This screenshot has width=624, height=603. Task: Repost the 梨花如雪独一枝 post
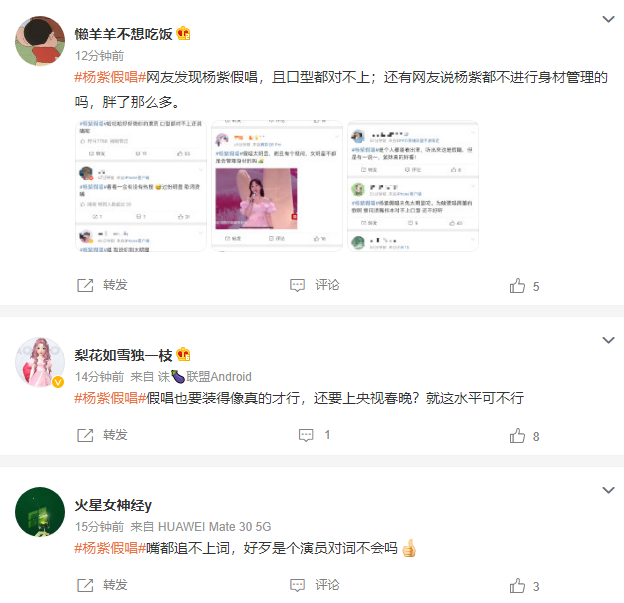102,435
